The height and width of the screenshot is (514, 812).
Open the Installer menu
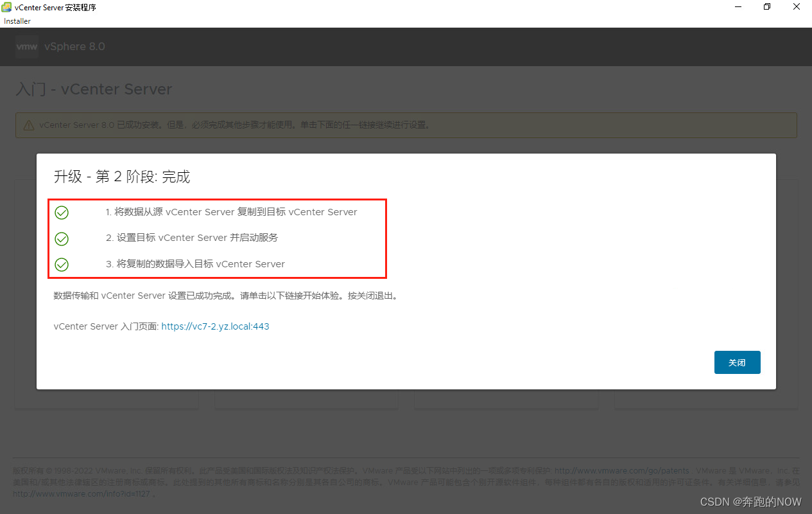17,21
